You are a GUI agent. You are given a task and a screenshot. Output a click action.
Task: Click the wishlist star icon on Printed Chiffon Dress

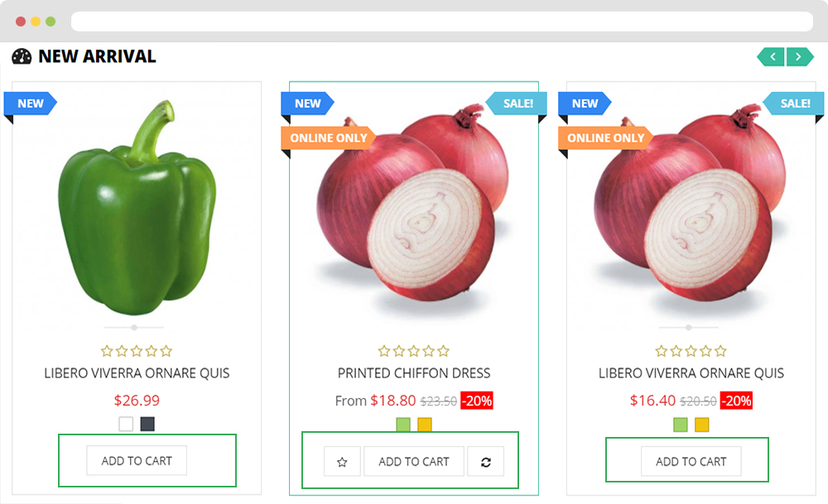coord(342,462)
